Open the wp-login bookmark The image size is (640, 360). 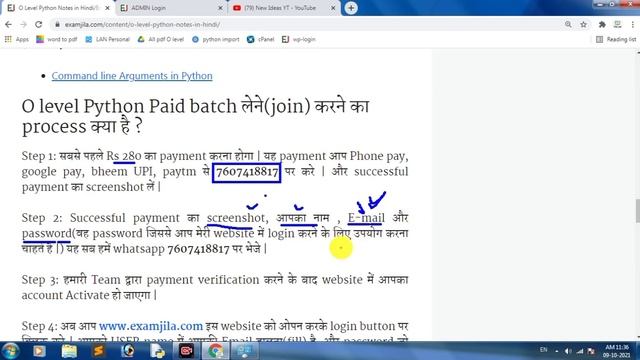pos(299,39)
